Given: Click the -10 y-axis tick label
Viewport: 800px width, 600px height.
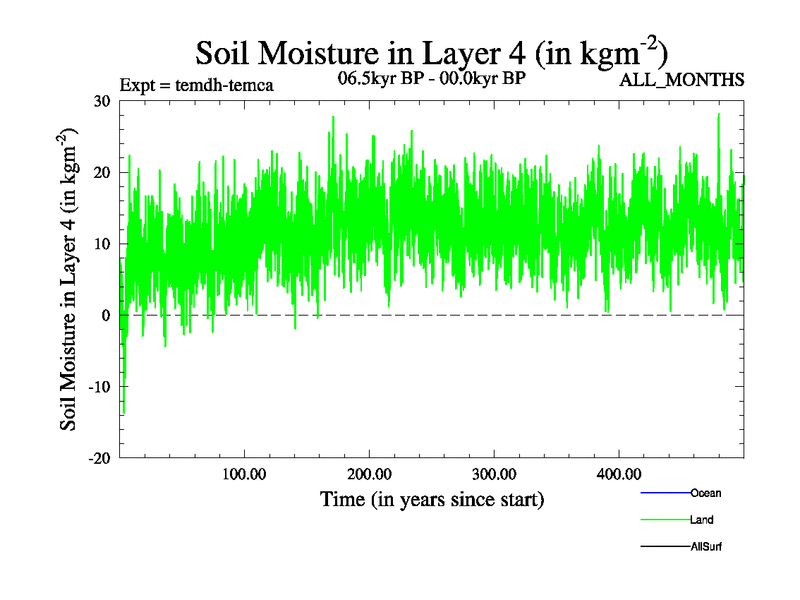Looking at the screenshot, I should pos(98,386).
